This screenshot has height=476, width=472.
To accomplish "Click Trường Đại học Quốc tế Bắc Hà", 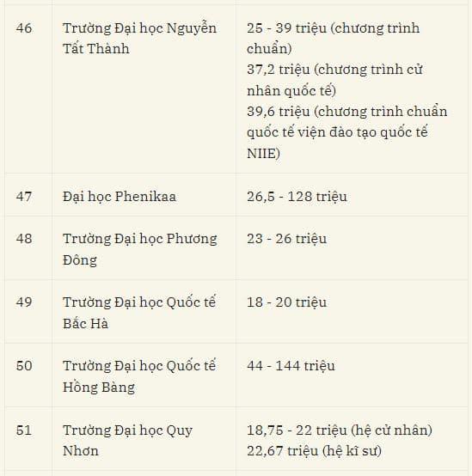I will pyautogui.click(x=139, y=313).
